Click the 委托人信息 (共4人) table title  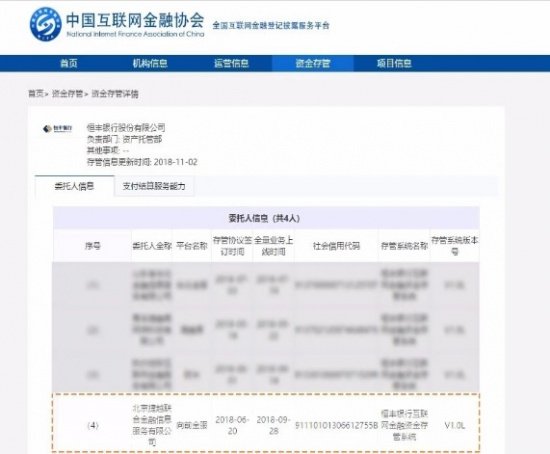(264, 219)
